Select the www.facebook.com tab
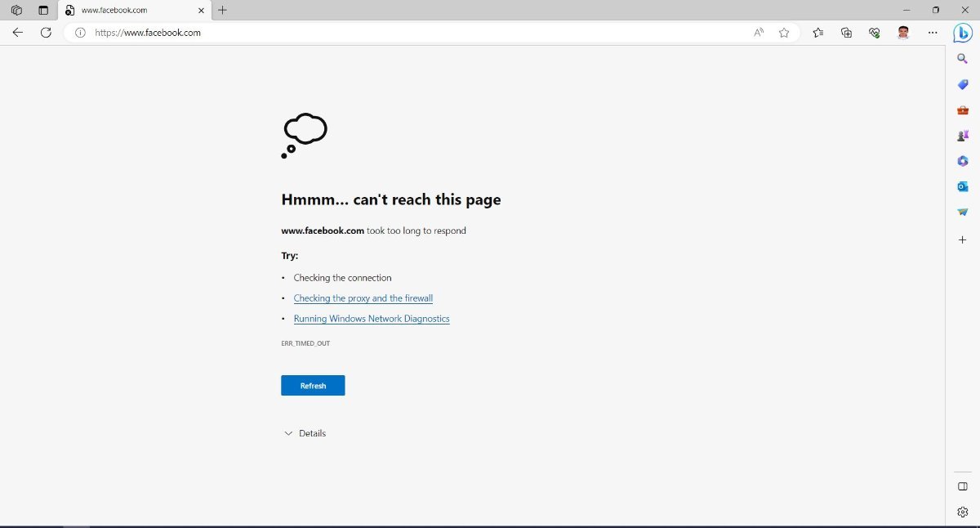 134,10
